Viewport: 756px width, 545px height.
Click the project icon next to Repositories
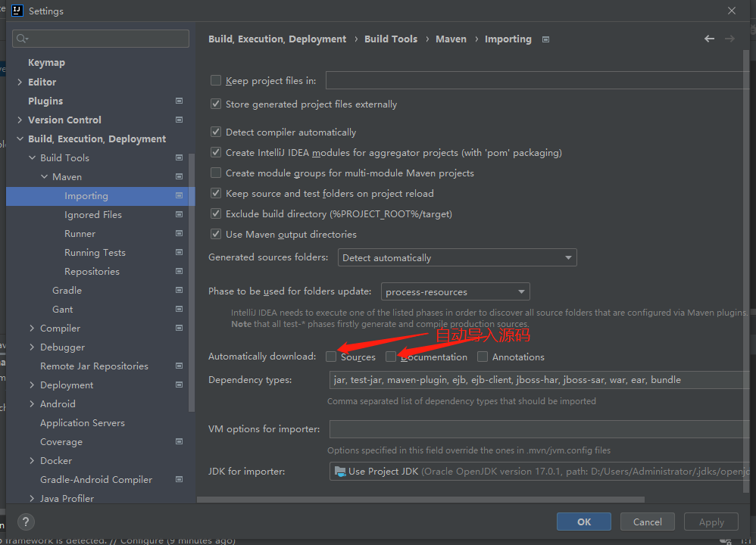click(180, 271)
